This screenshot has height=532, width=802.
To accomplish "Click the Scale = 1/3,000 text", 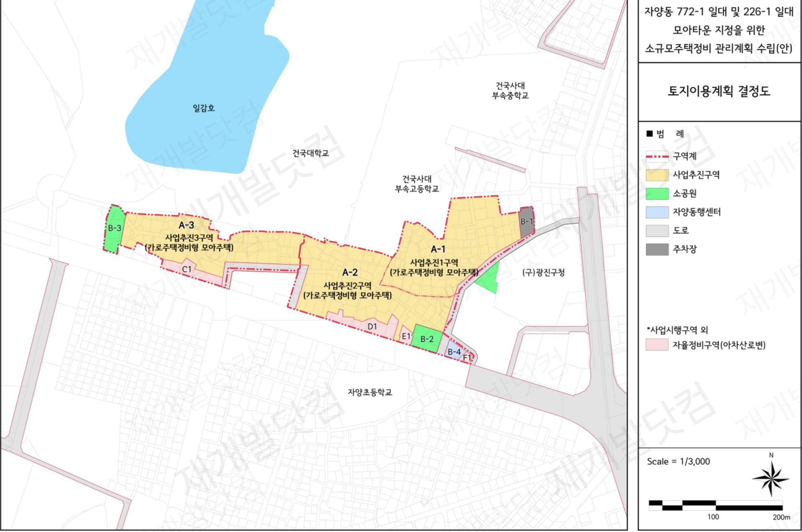I will coord(678,461).
